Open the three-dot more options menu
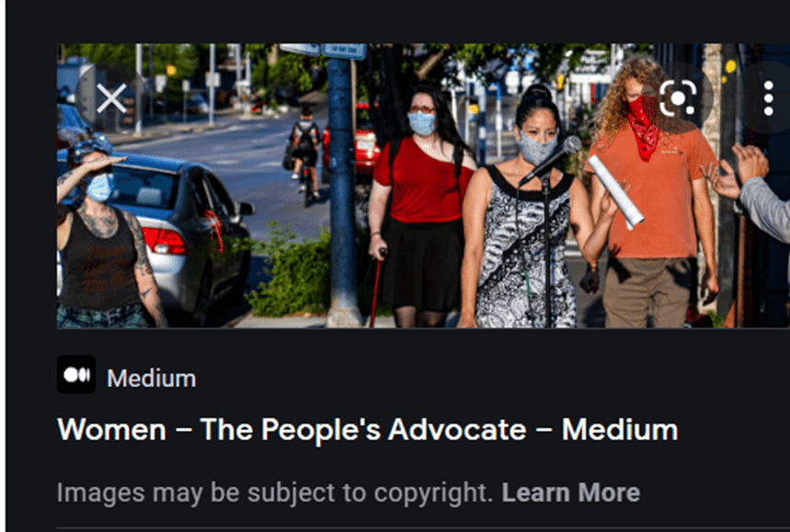The height and width of the screenshot is (532, 790). pos(768,98)
